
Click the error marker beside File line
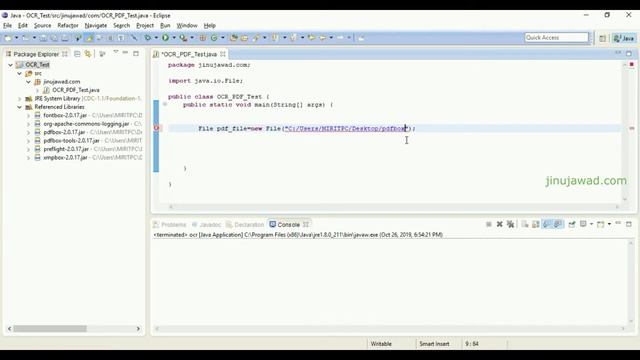tap(156, 128)
